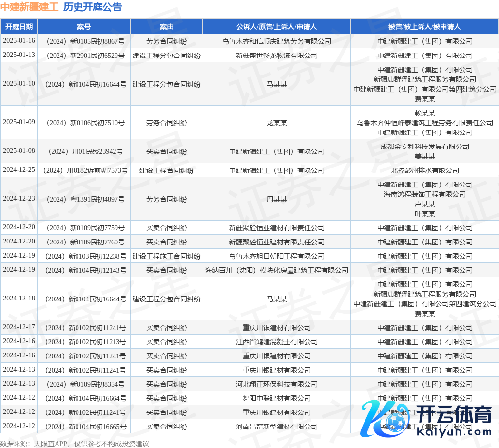Viewport: 499px width, 448px height.
Task: Select the 2025-01-16 hearing date cell
Action: pyautogui.click(x=19, y=41)
